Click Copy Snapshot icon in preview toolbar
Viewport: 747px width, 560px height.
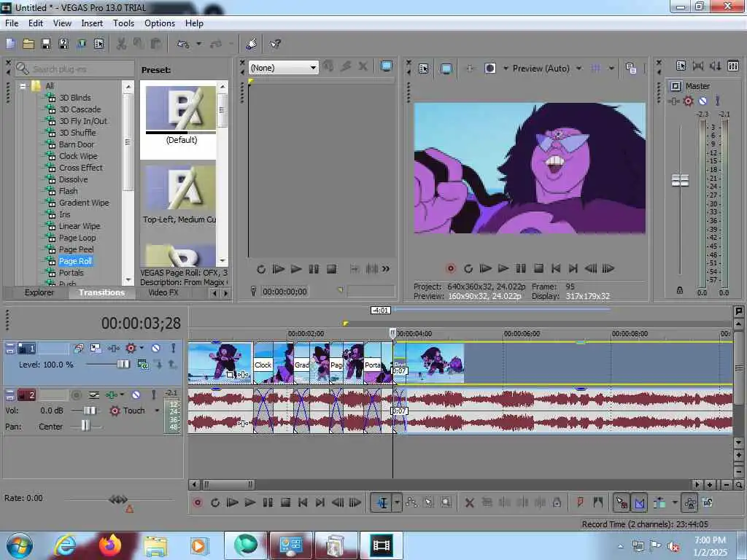631,69
